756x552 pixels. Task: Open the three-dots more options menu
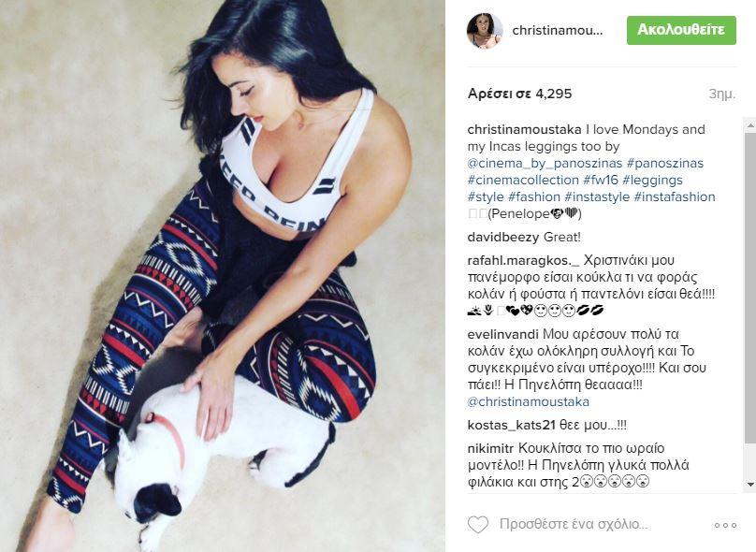coord(725,525)
